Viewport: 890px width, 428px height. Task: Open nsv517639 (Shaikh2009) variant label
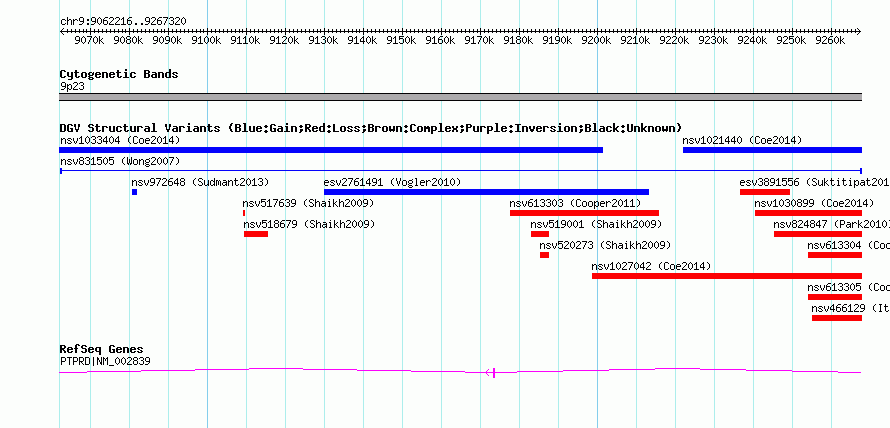308,203
